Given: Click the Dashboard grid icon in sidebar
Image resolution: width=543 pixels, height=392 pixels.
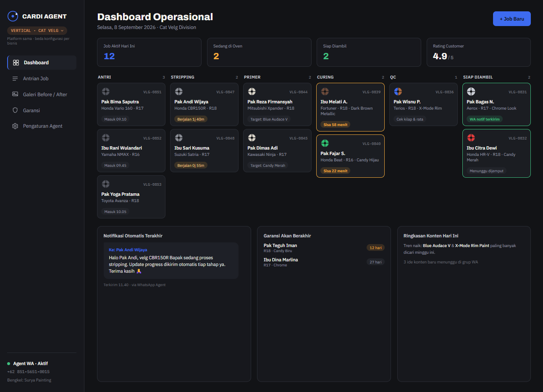Looking at the screenshot, I should coord(16,63).
